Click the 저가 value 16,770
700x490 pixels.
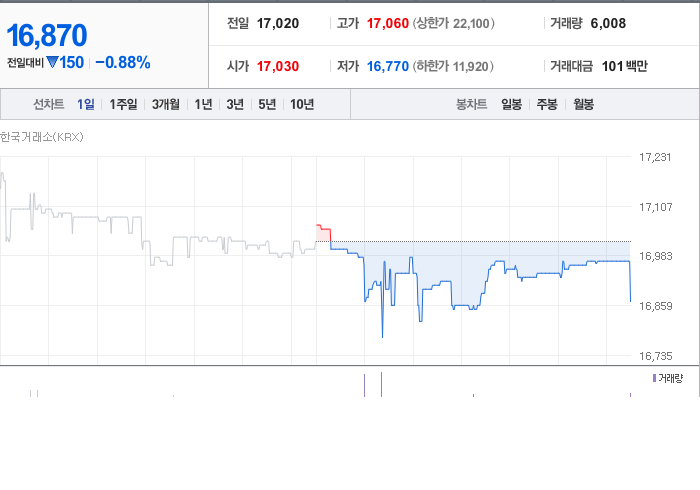[388, 66]
